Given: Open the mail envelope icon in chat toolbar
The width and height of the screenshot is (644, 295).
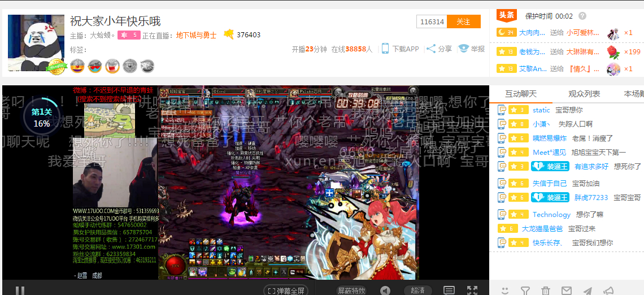Looking at the screenshot, I should point(567,291).
